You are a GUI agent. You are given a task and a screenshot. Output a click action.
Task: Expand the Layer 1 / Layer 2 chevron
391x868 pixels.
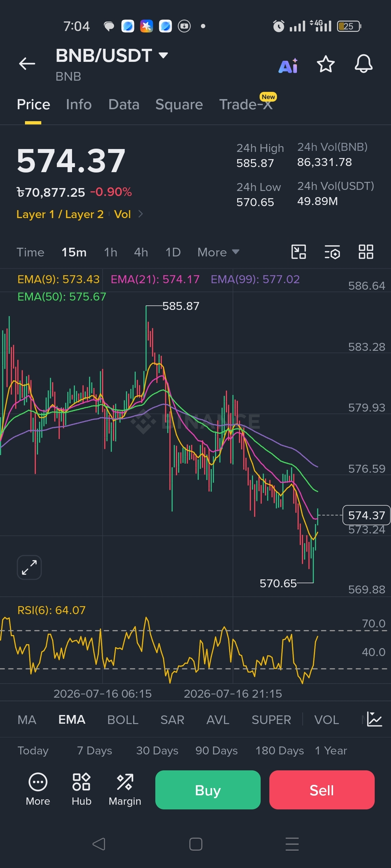coord(141,214)
